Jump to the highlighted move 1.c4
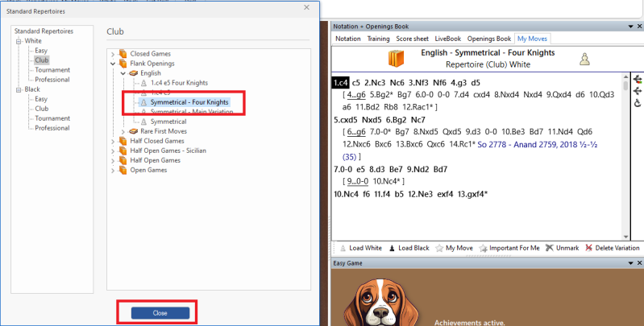 point(340,83)
